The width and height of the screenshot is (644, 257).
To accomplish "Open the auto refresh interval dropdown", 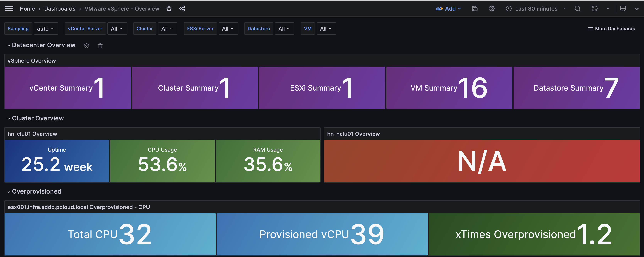I will (608, 8).
